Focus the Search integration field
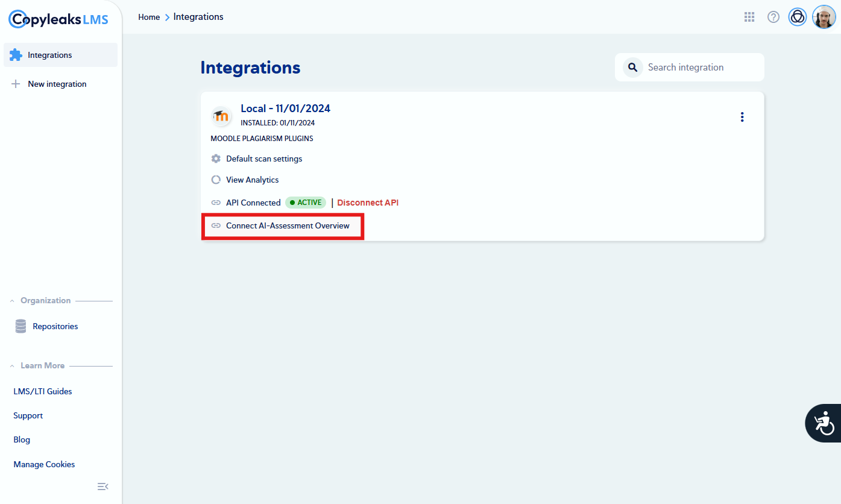Image resolution: width=841 pixels, height=504 pixels. pos(690,67)
